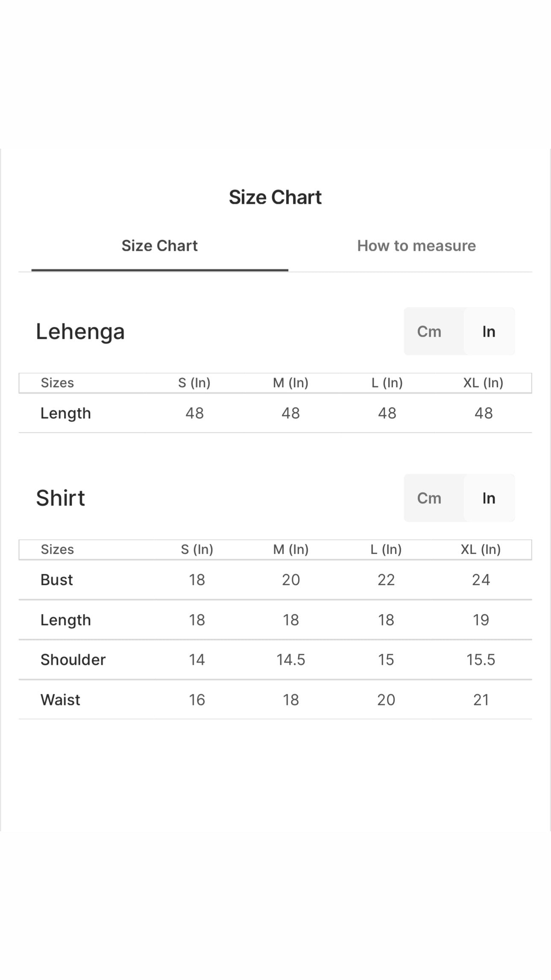Toggle Lehenga units to In
This screenshot has width=551, height=980.
[x=489, y=331]
